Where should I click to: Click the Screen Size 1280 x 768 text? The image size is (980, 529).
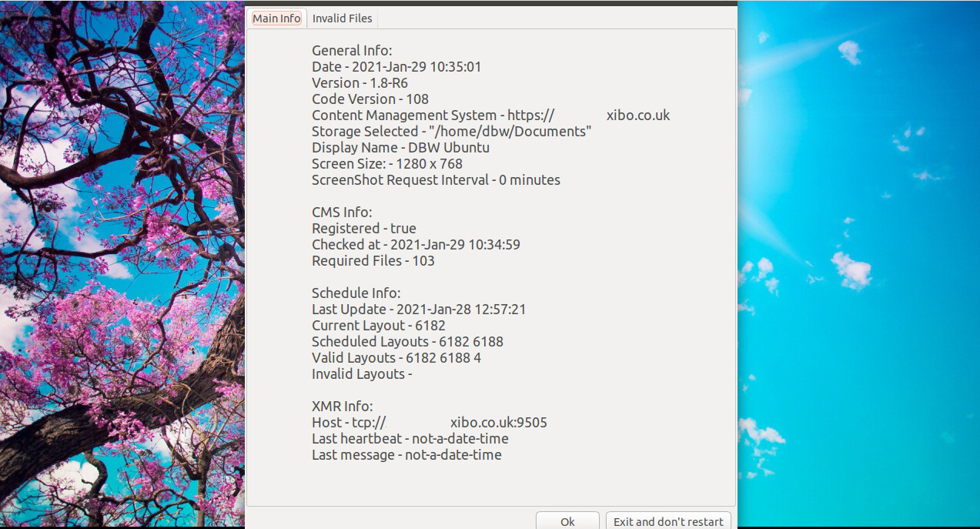pyautogui.click(x=386, y=164)
